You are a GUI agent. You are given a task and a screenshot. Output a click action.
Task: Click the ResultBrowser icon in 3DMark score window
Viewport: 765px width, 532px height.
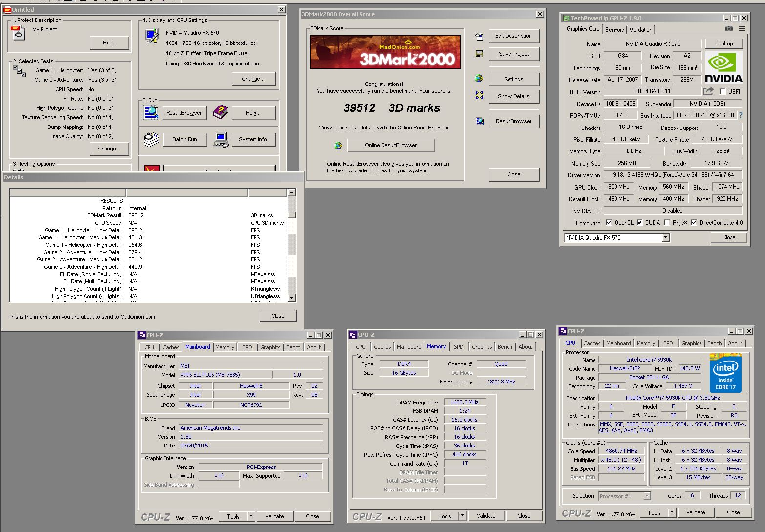(480, 121)
